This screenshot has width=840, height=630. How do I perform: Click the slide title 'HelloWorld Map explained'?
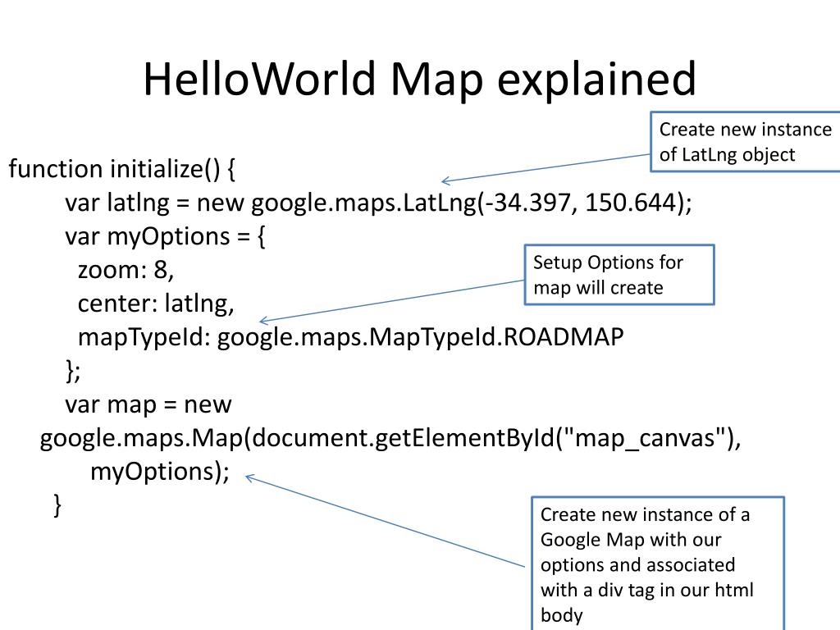pyautogui.click(x=419, y=80)
